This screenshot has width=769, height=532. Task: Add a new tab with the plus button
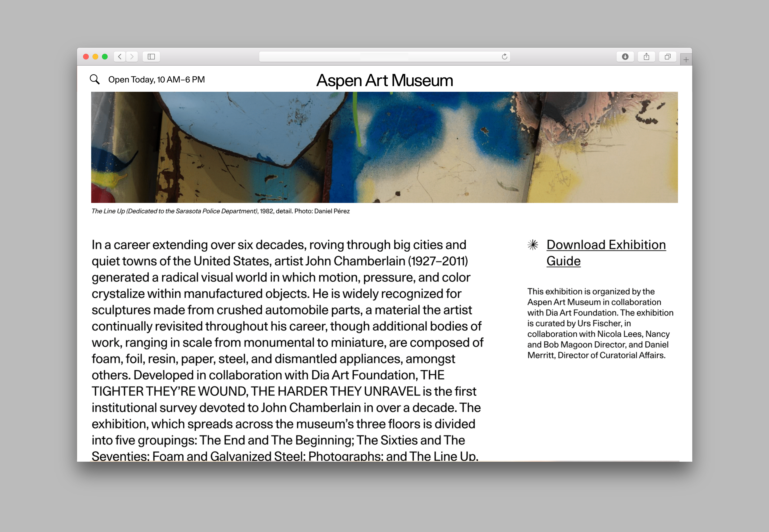pyautogui.click(x=686, y=60)
